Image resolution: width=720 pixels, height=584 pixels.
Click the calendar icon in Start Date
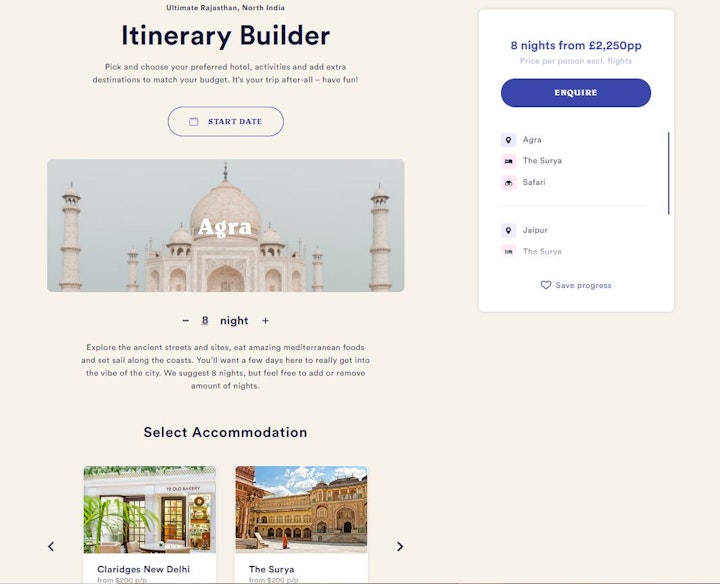pyautogui.click(x=194, y=122)
